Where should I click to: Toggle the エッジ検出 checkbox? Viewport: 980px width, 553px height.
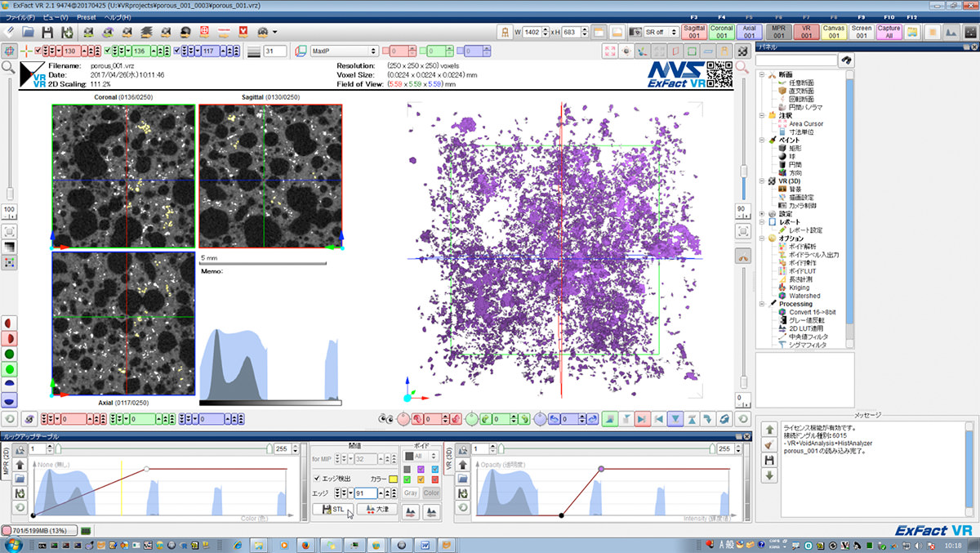point(317,479)
